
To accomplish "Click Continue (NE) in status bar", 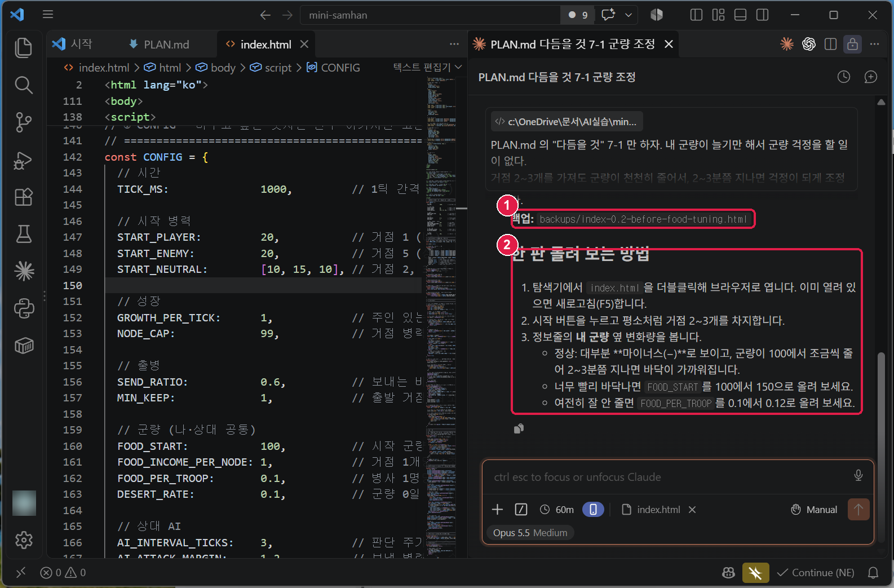I will tap(815, 573).
